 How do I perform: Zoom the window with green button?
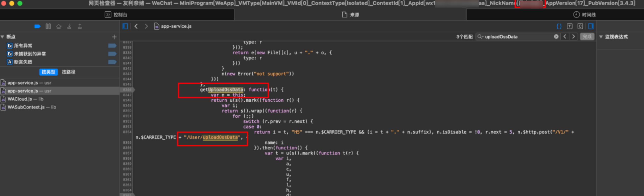[20, 3]
